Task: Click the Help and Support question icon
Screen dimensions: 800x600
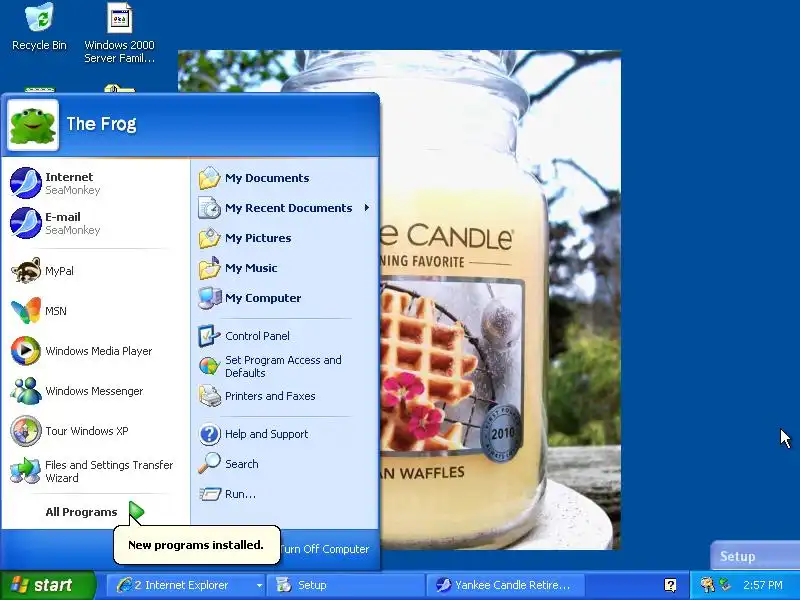Action: [x=210, y=434]
